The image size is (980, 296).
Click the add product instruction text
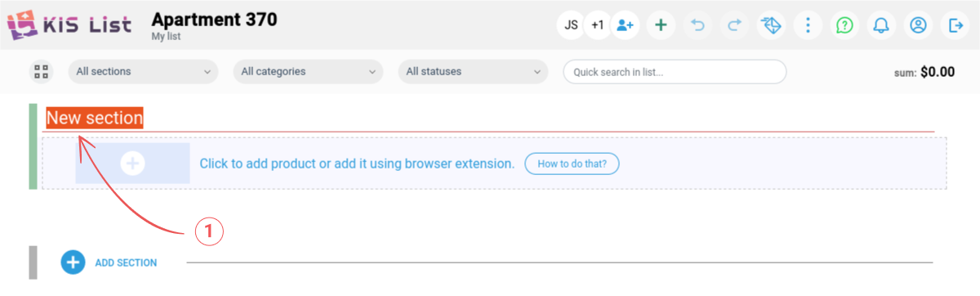[x=357, y=164]
